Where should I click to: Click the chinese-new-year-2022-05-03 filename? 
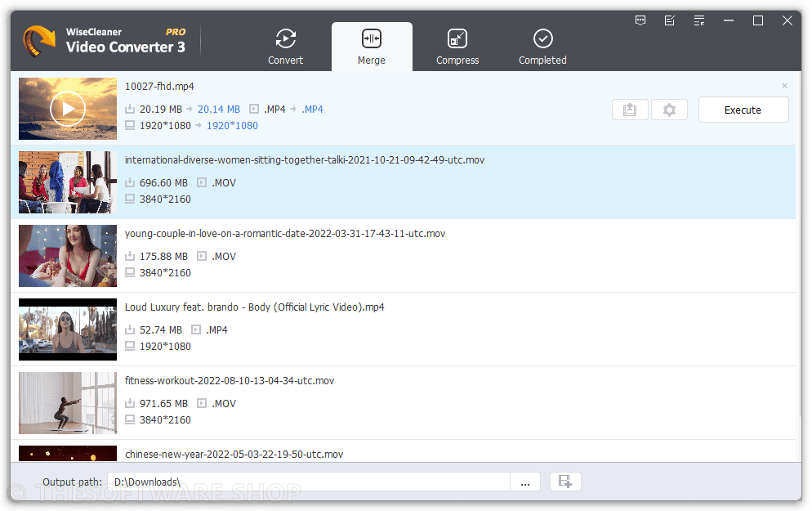(234, 455)
